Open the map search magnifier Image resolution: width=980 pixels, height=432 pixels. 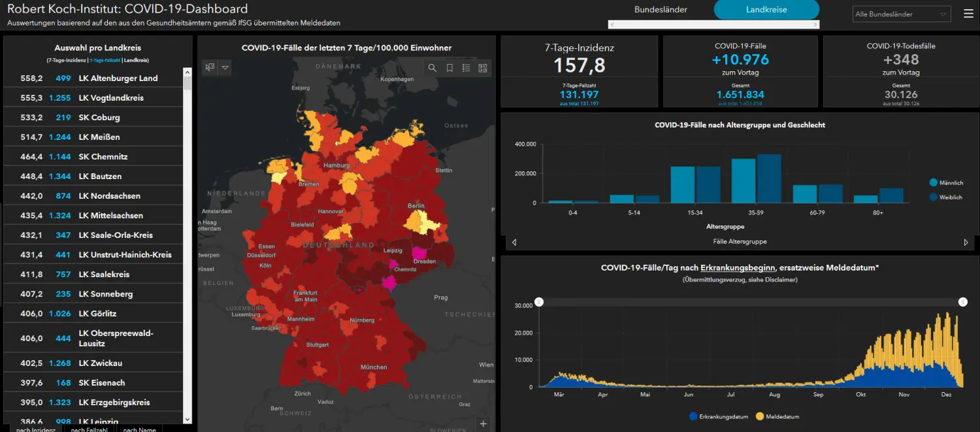433,68
